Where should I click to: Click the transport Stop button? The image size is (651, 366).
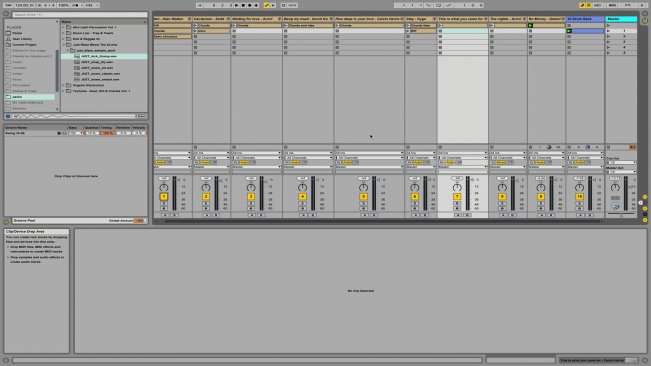[243, 5]
